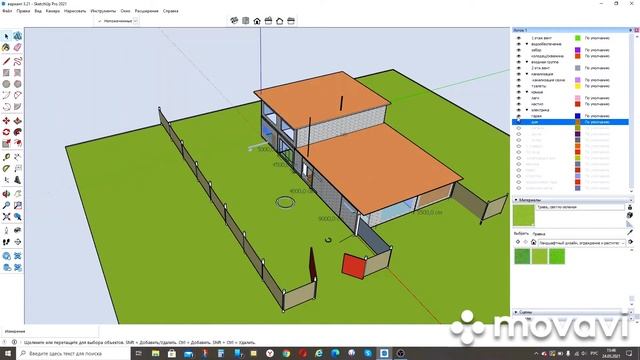Collapse the third layer folder group
The image size is (640, 360).
[x=527, y=74]
